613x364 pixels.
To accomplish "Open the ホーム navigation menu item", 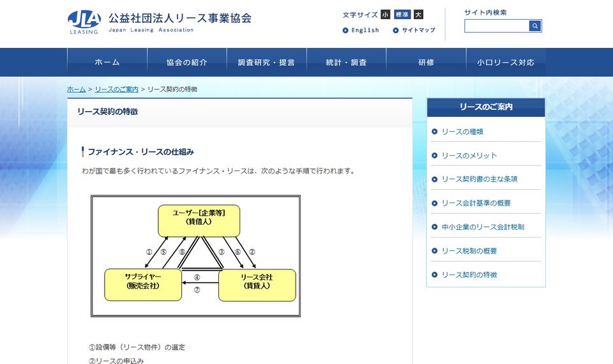I will click(107, 62).
